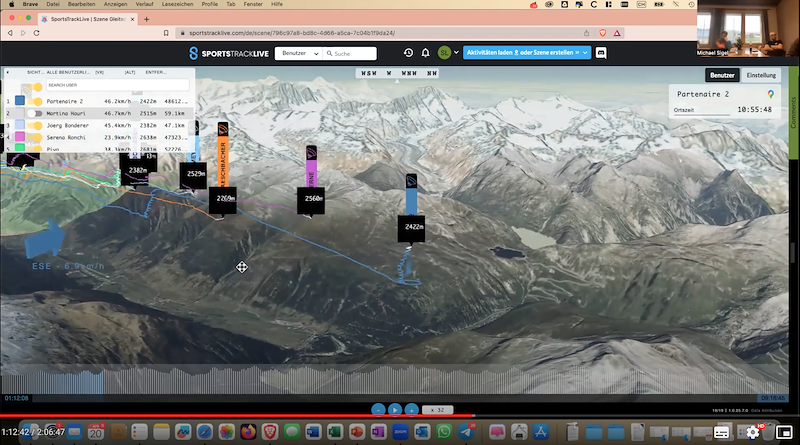This screenshot has width=800, height=445.
Task: Click the blue Partenaire 2 color swatch
Action: click(20, 101)
